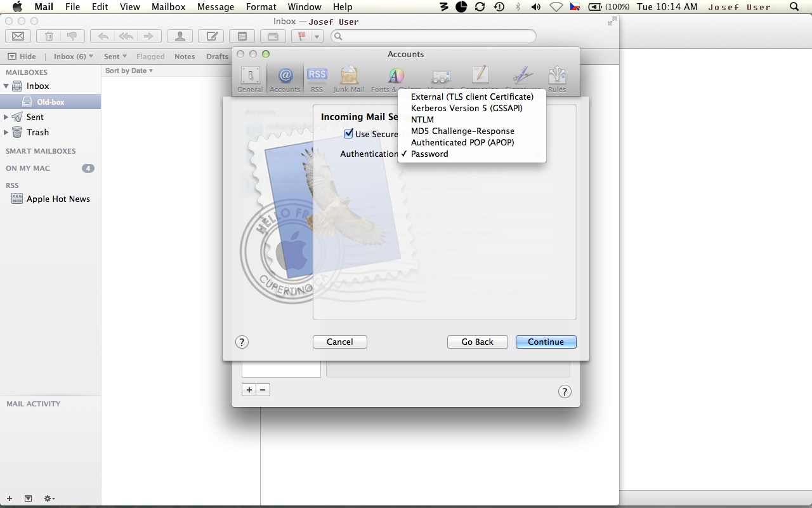Click the Reply arrow toolbar icon
Image resolution: width=812 pixels, height=508 pixels.
103,36
